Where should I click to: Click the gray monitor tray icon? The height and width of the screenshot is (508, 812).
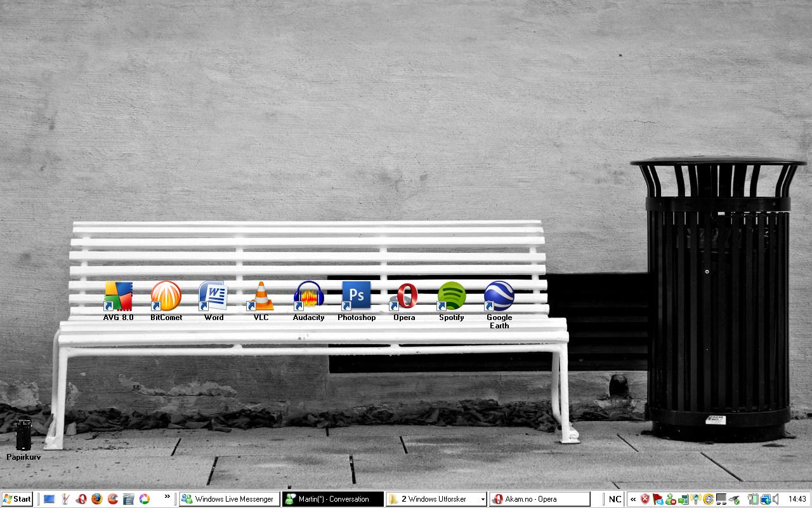tap(721, 499)
